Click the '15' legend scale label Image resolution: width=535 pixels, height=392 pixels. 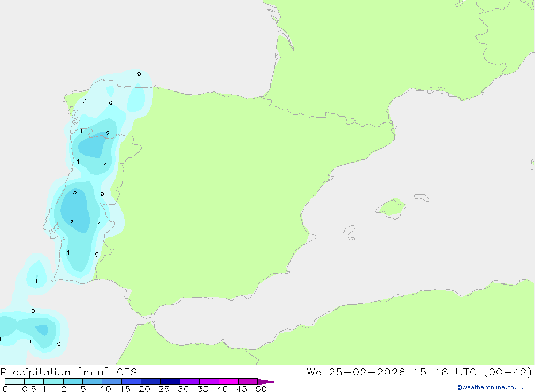click(125, 389)
